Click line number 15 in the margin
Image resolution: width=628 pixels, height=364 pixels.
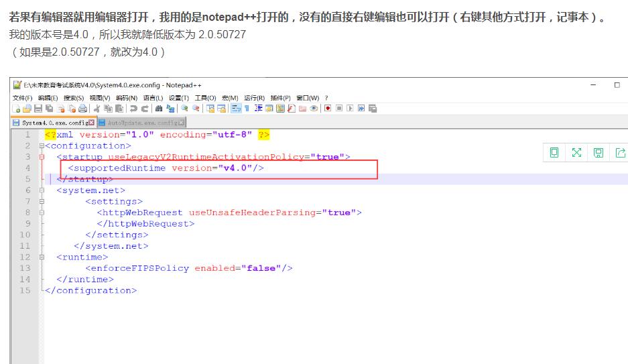[25, 290]
